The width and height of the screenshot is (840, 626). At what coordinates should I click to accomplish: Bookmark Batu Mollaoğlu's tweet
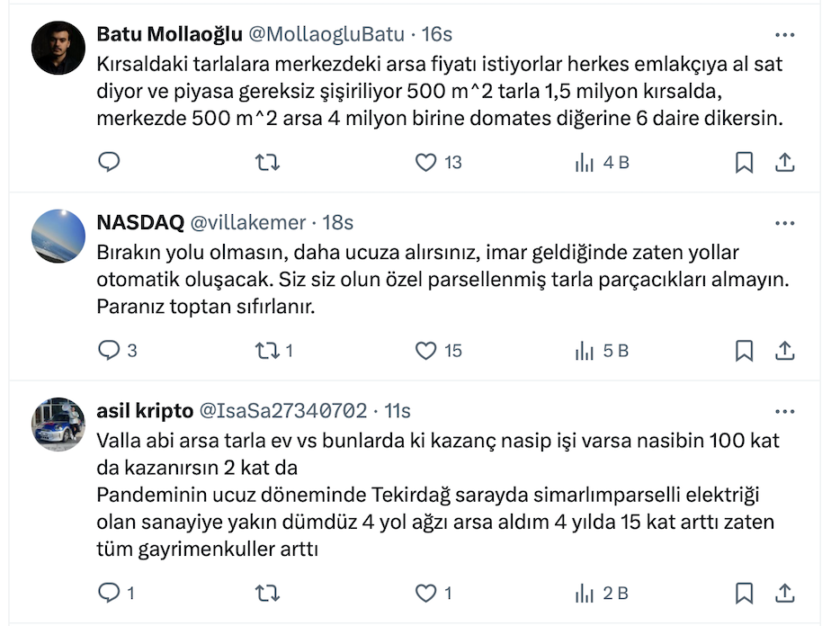tap(744, 162)
